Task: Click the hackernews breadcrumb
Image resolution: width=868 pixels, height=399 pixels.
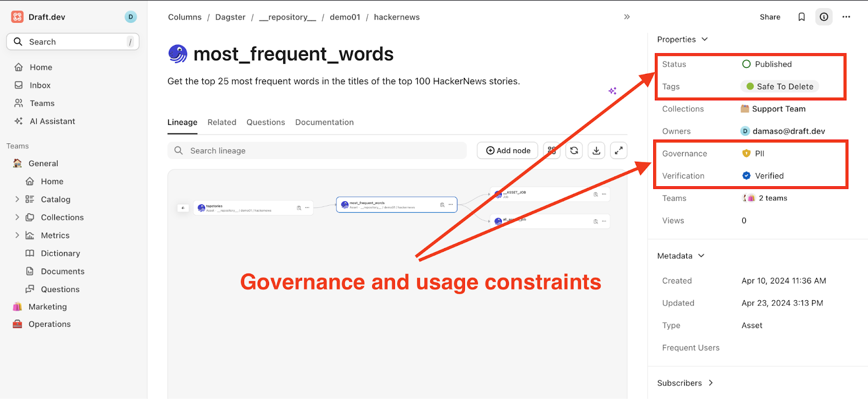Action: point(397,17)
